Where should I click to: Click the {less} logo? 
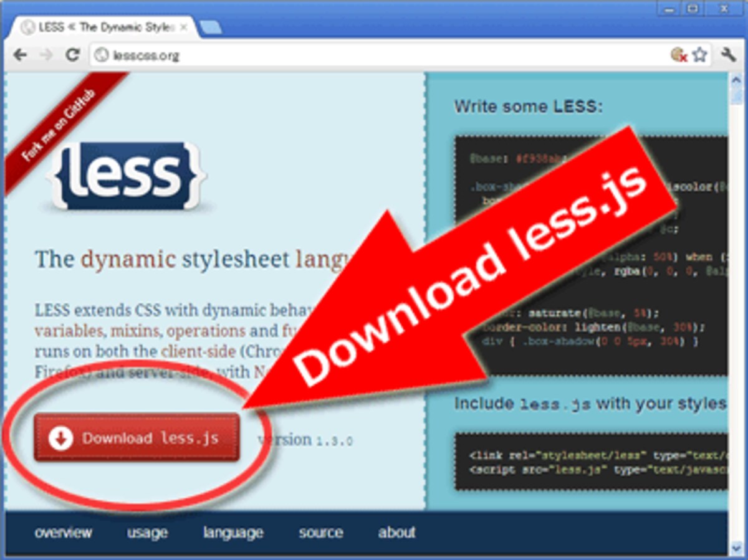coord(127,175)
